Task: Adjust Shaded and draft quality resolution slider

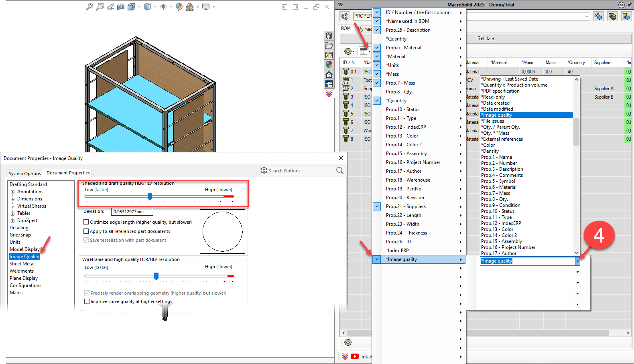Action: pos(150,196)
